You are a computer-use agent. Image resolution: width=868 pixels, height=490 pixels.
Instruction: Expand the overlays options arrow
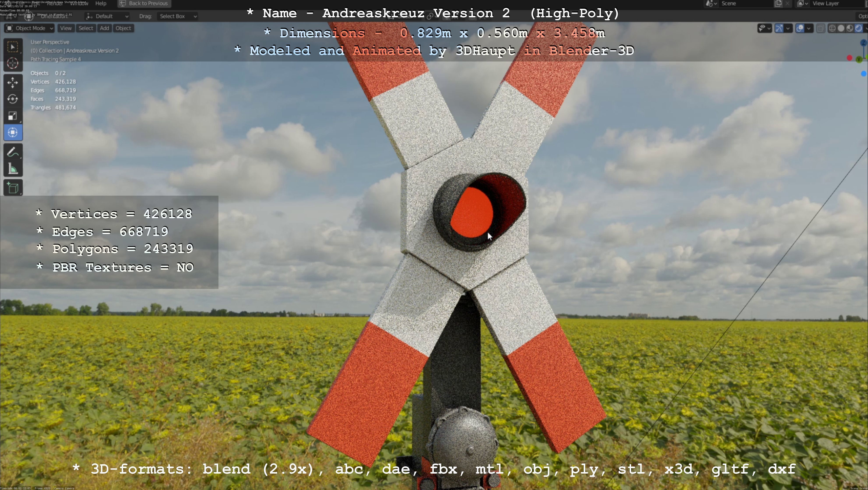click(x=809, y=28)
